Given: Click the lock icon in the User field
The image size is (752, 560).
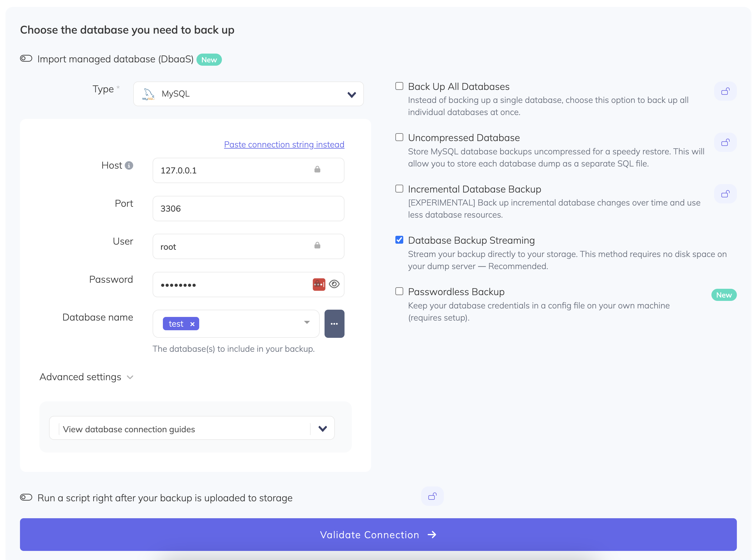Looking at the screenshot, I should pos(317,245).
